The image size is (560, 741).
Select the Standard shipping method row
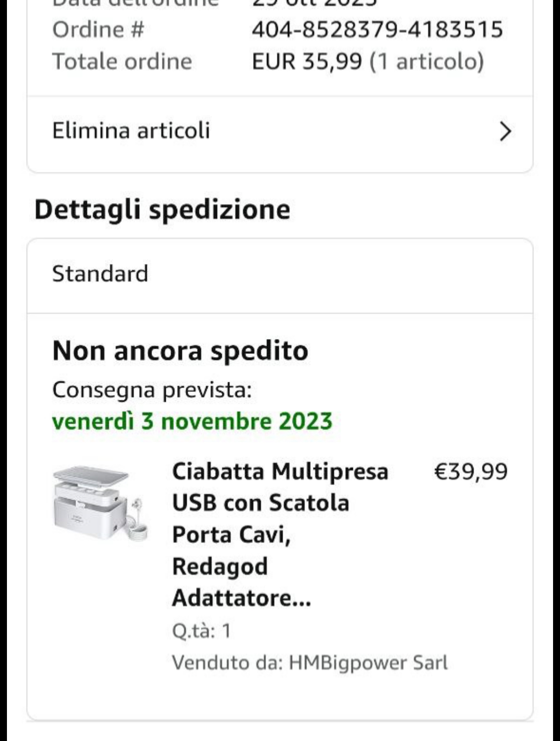280,275
